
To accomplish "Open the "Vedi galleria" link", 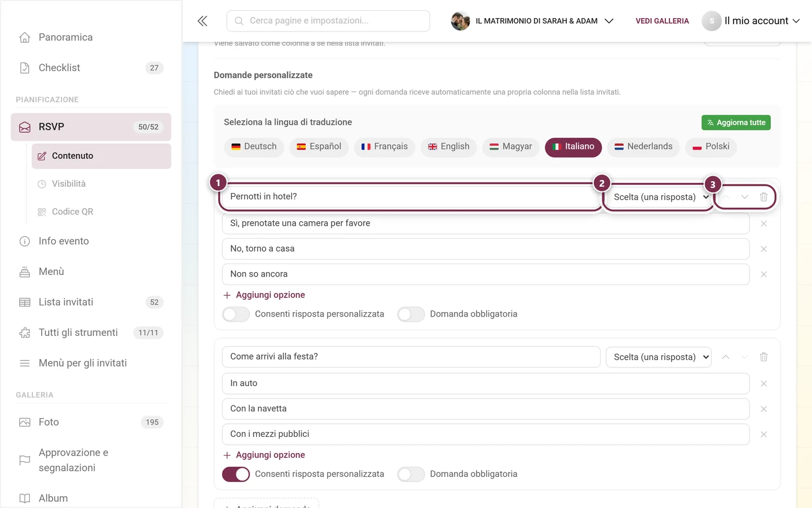I will 662,21.
